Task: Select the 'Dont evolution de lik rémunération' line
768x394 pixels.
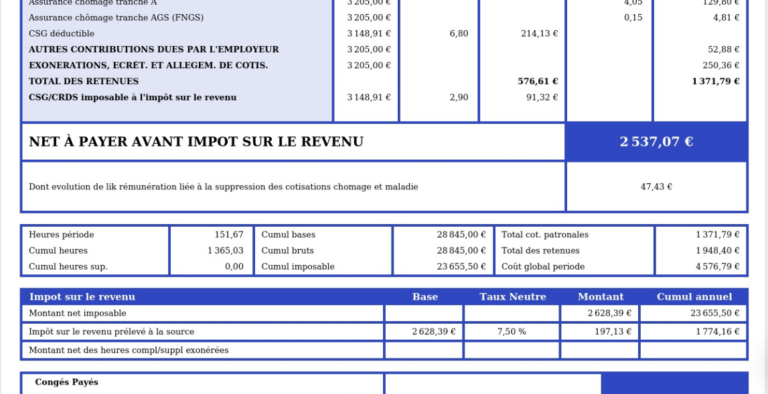Action: tap(223, 187)
